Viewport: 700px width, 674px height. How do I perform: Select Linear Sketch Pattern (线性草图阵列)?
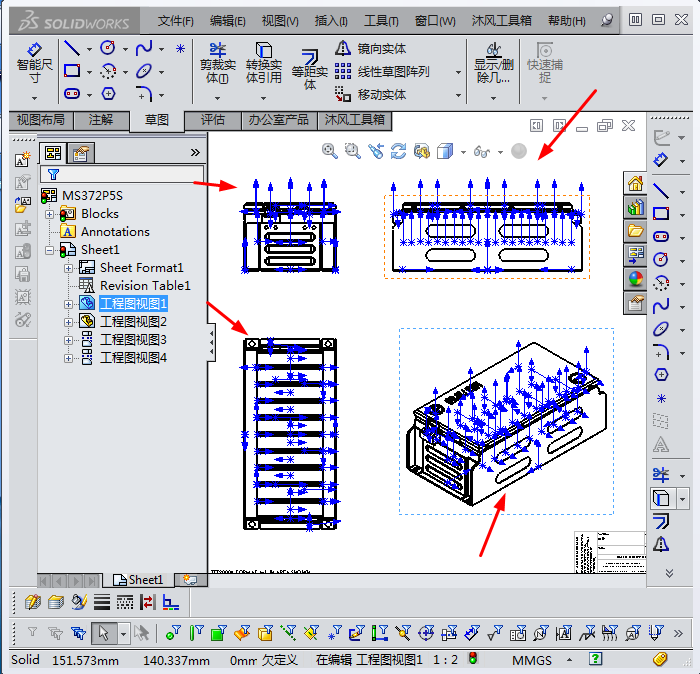[393, 71]
